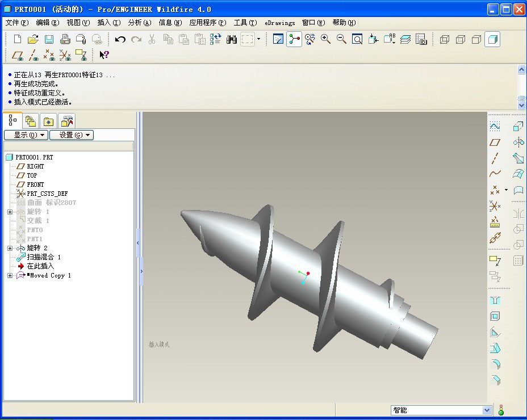Image resolution: width=527 pixels, height=420 pixels.
Task: Open the Layers icon in toolbar
Action: [405, 39]
